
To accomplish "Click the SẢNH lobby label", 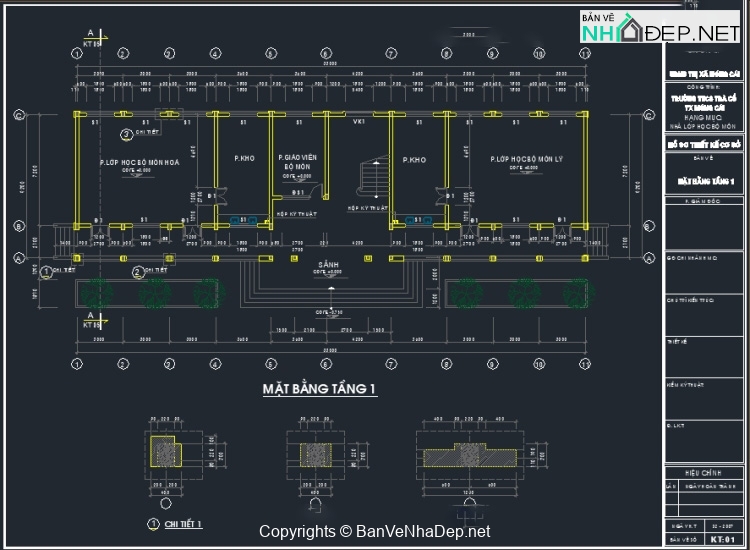I will tap(329, 264).
